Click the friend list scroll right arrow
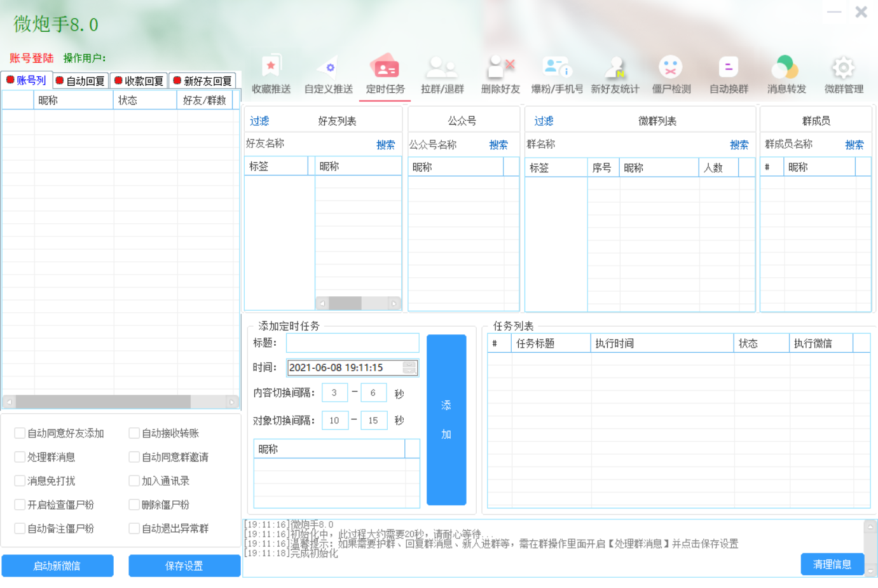878x588 pixels. click(394, 303)
